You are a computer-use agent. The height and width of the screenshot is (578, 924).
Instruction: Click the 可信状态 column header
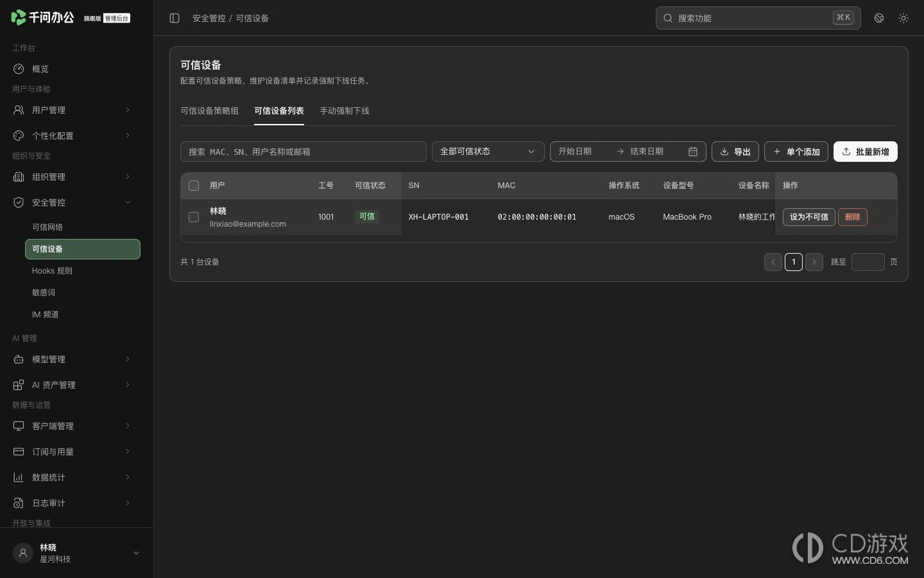coord(370,186)
